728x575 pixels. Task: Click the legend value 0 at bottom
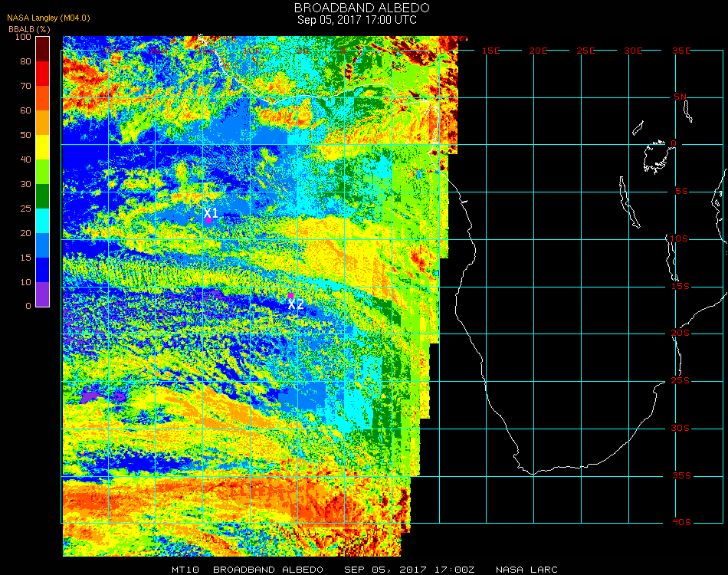tap(28, 306)
